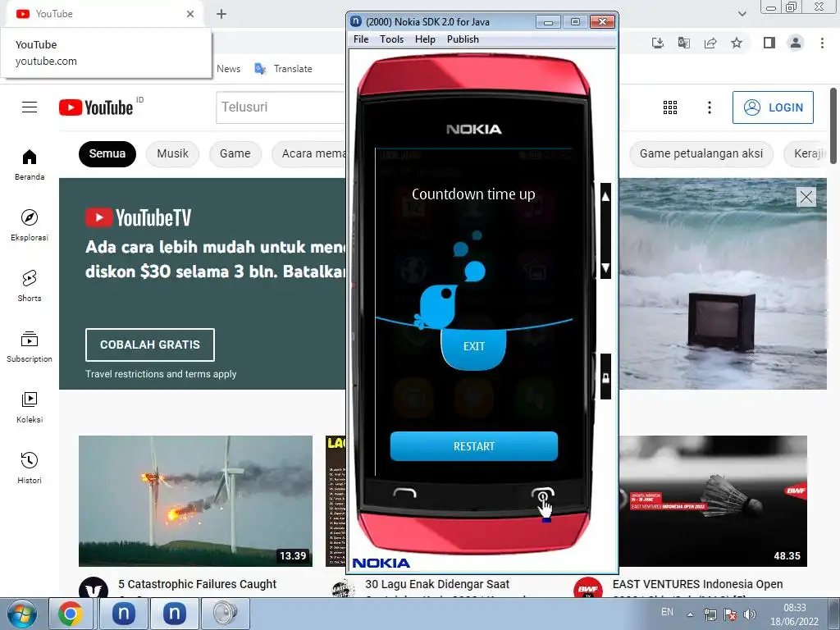Screen dimensions: 840x630
Task: Open the Publish menu in Nokia SDK
Action: pyautogui.click(x=463, y=39)
